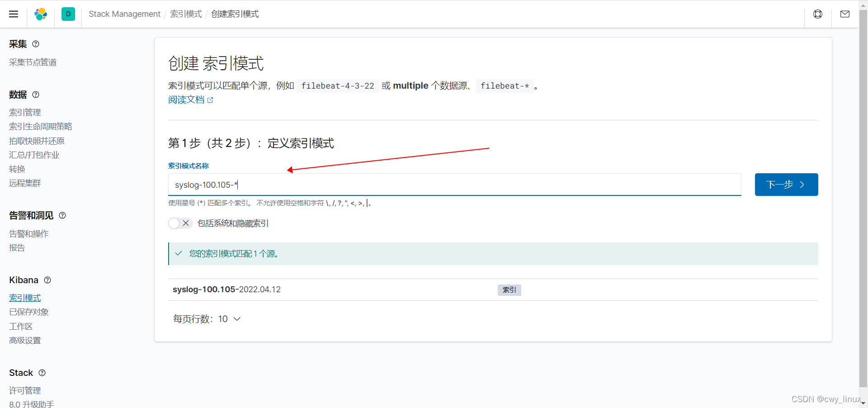
Task: Click the Elastic logo icon
Action: click(41, 14)
